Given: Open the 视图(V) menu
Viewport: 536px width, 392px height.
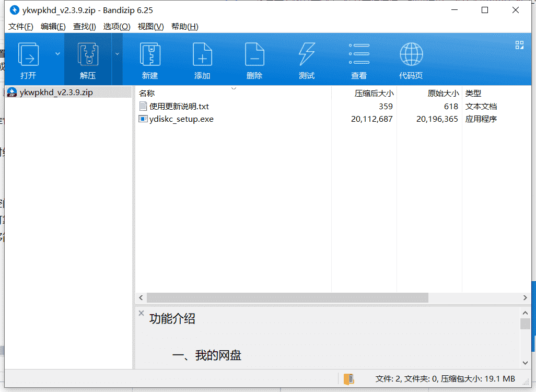Looking at the screenshot, I should point(151,27).
